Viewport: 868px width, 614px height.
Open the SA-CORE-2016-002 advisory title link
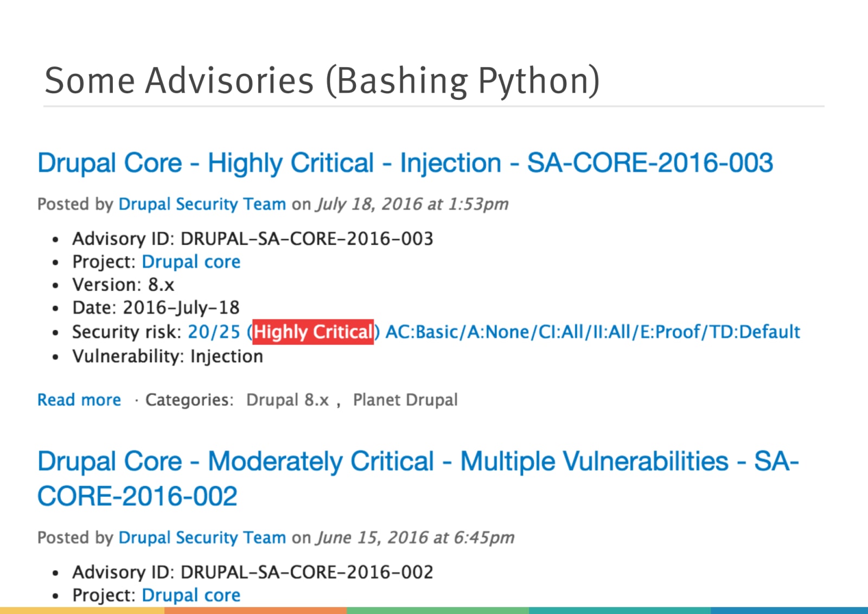point(418,479)
